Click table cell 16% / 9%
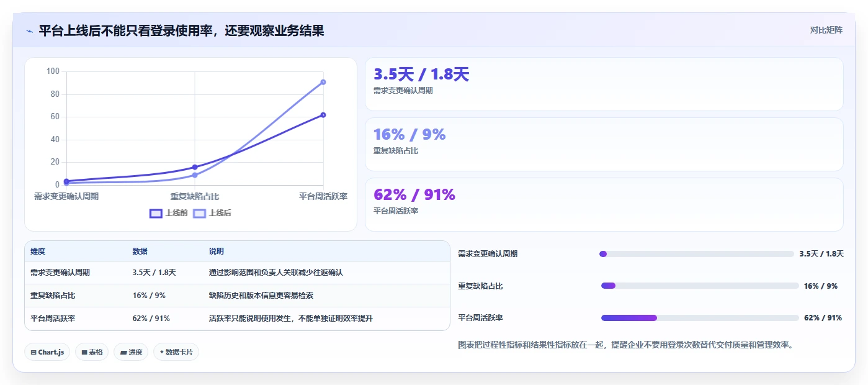This screenshot has width=868, height=385. tap(149, 296)
